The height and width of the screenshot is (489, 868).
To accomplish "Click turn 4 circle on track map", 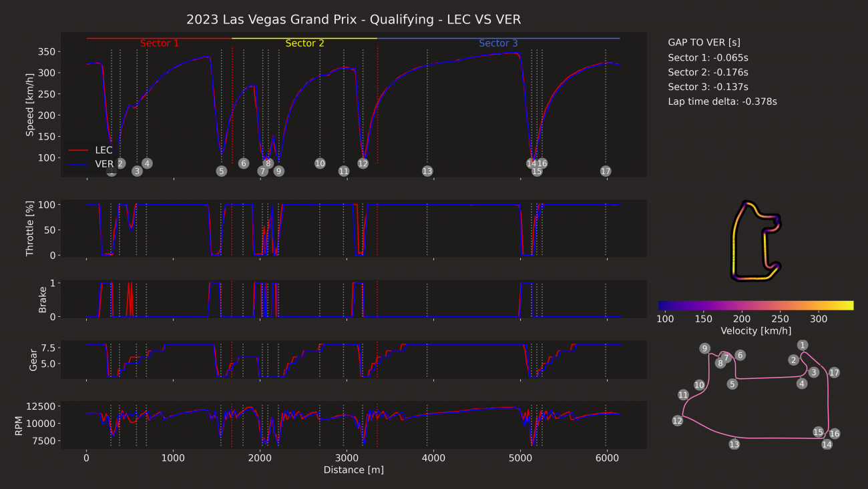I will click(x=802, y=383).
